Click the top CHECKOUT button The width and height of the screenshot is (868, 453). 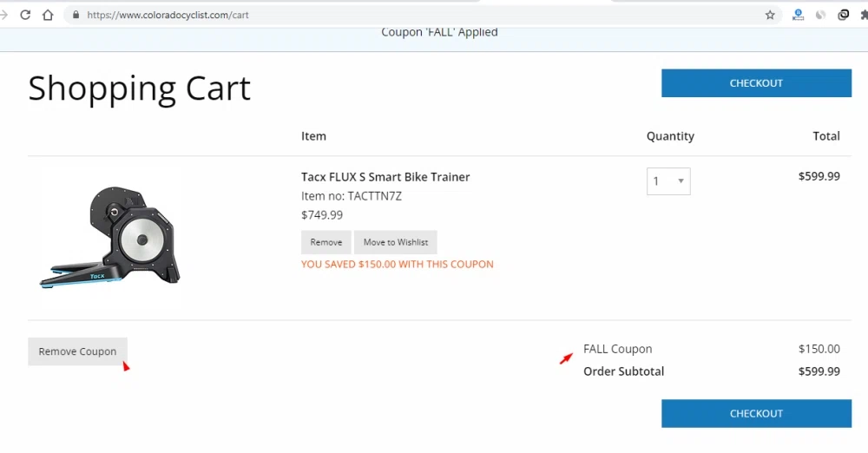756,83
